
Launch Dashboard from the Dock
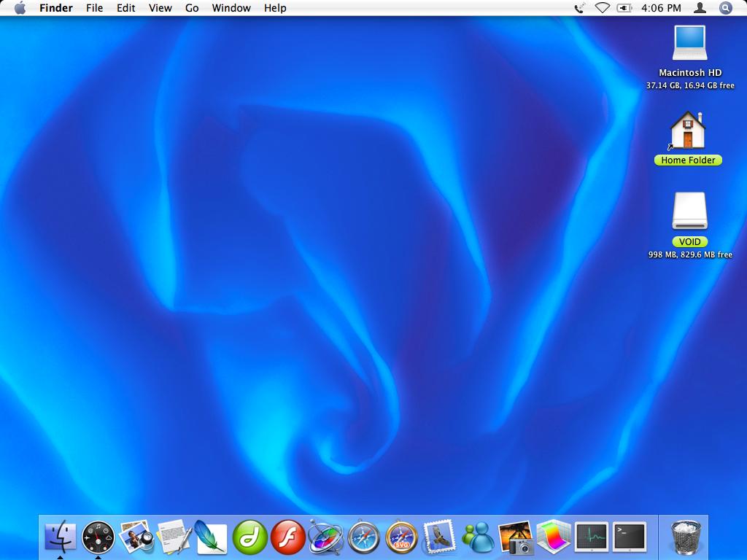[x=98, y=537]
